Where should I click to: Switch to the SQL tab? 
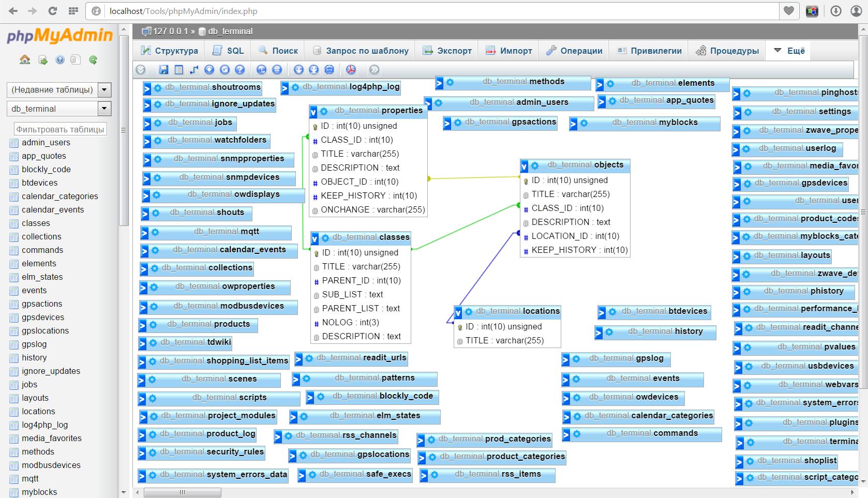click(229, 51)
